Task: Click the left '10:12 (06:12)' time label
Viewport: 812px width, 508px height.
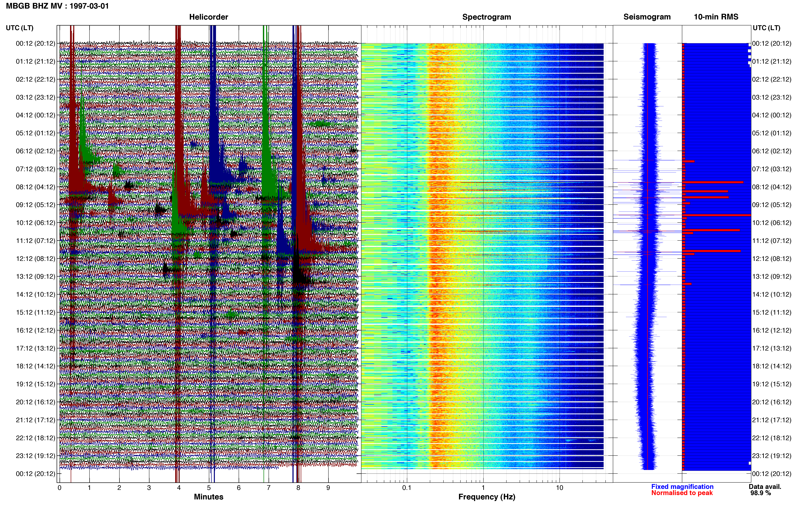Action: tap(36, 223)
